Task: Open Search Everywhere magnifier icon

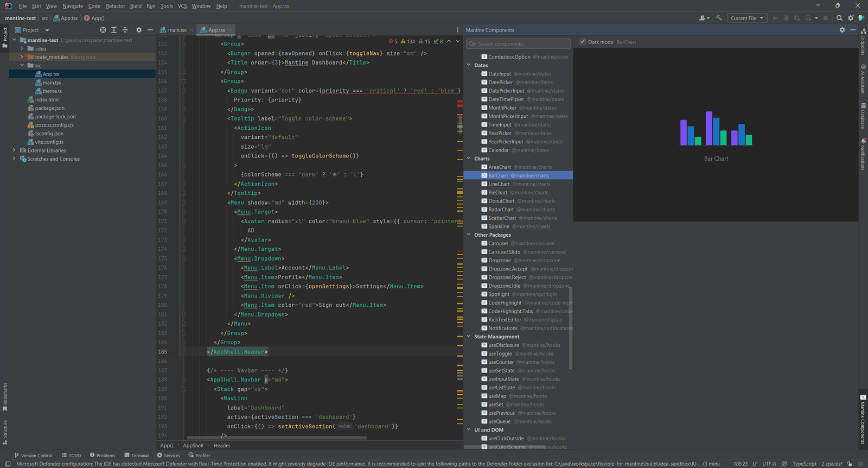Action: pyautogui.click(x=839, y=18)
